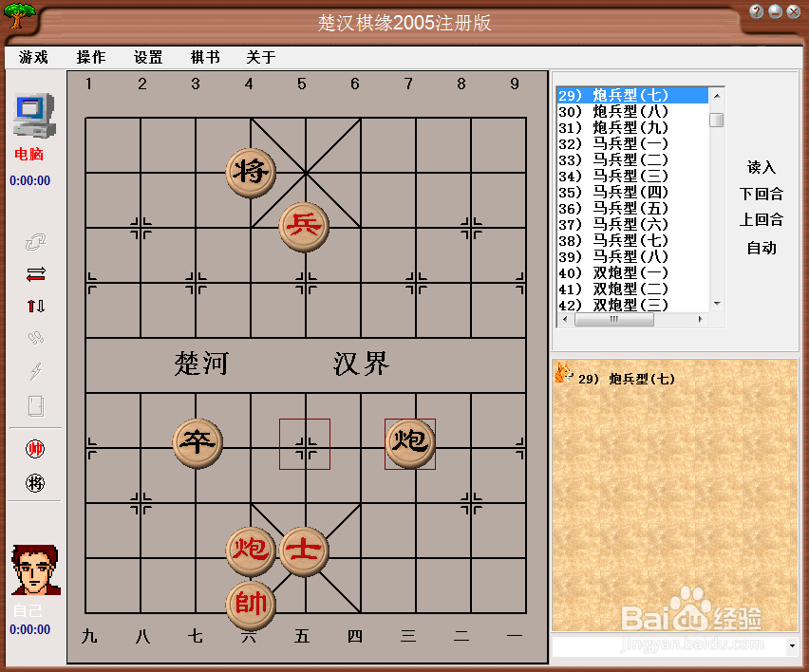Click the 自己 player avatar portrait
The height and width of the screenshot is (672, 809).
coord(35,569)
